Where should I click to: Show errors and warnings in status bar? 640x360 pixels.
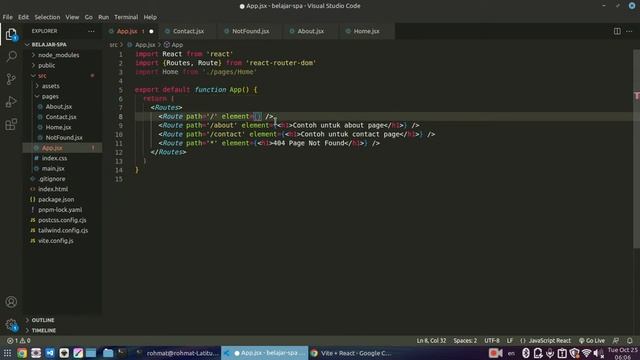pos(18,340)
